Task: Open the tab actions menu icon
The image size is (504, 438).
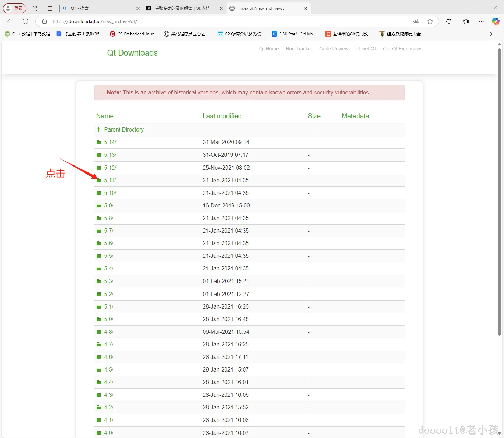Action: click(50, 8)
